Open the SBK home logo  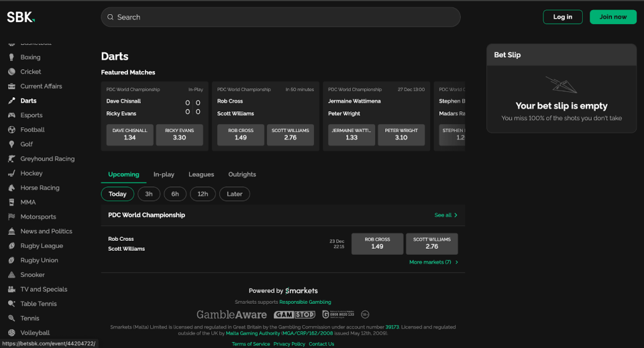(x=21, y=17)
